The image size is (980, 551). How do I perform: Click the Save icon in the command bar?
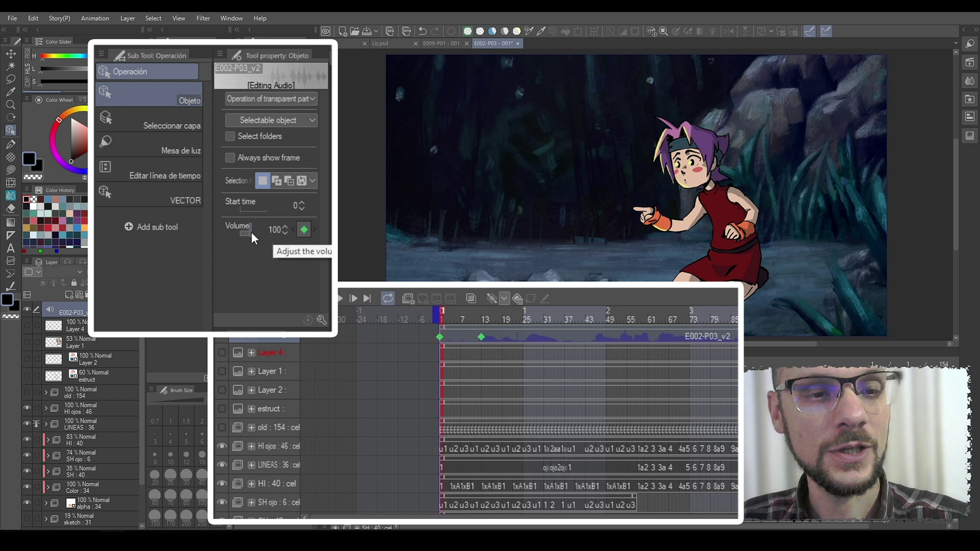pos(367,31)
